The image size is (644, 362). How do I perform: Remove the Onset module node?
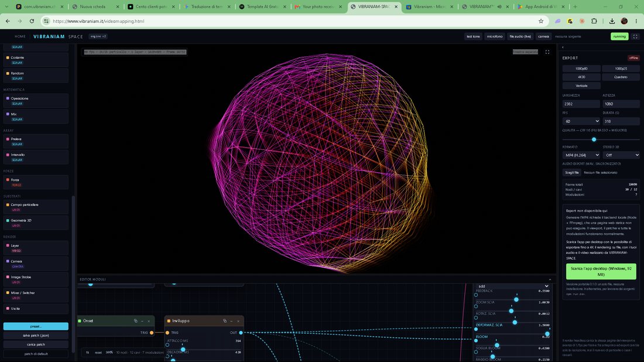pos(149,321)
